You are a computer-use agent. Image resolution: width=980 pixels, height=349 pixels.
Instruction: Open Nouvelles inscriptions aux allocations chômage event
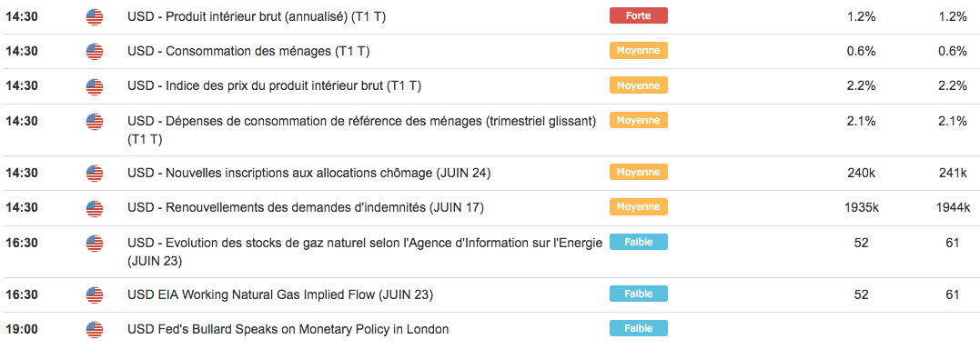tap(308, 174)
